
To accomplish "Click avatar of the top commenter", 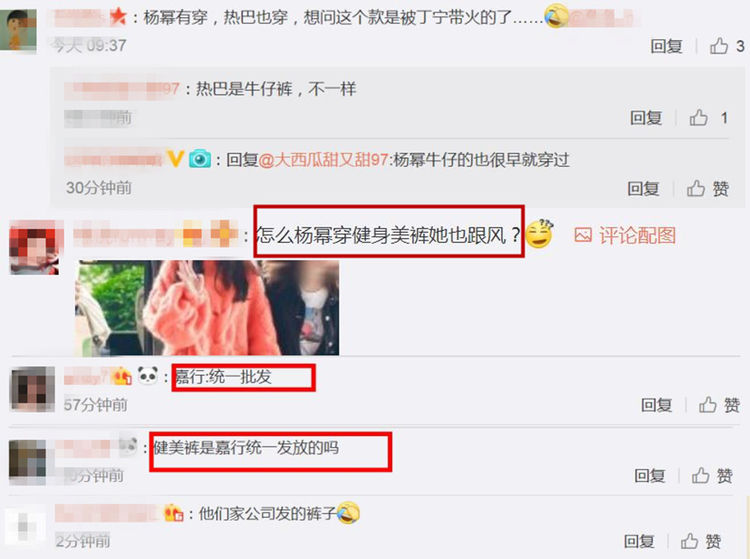I will pos(18,30).
